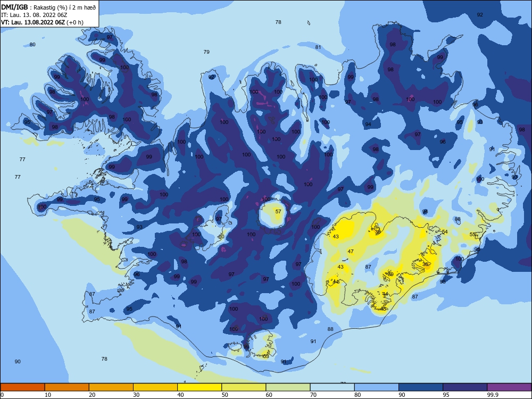The width and height of the screenshot is (532, 399).
Task: Click the 20–30 amber legend swatch
Action: pos(111,387)
